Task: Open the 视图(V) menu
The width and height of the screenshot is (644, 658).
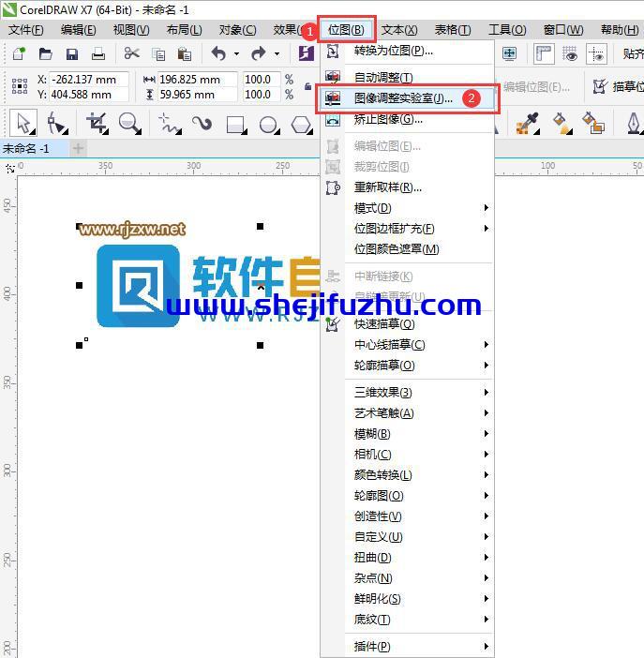Action: coord(131,30)
